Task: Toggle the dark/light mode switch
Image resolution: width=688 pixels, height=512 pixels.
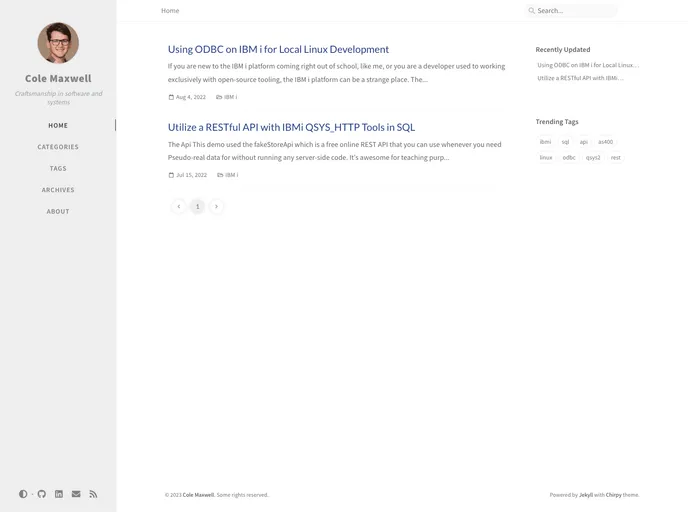Action: 23,494
